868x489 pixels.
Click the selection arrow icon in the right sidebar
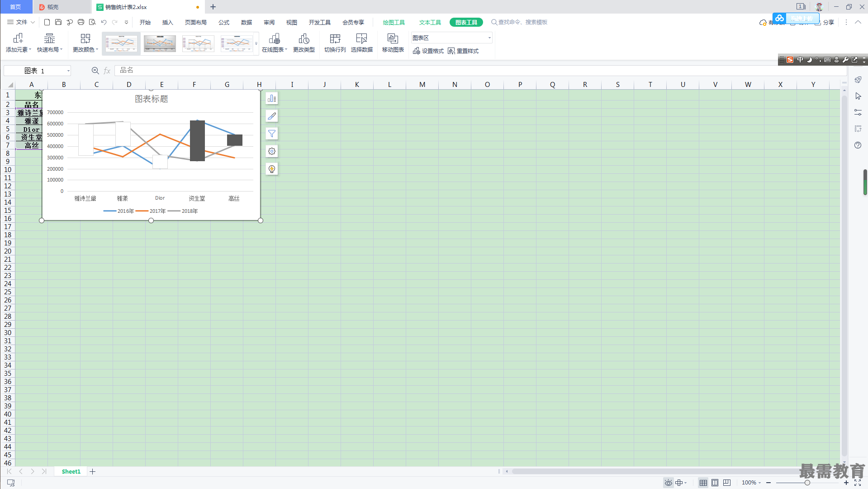858,96
